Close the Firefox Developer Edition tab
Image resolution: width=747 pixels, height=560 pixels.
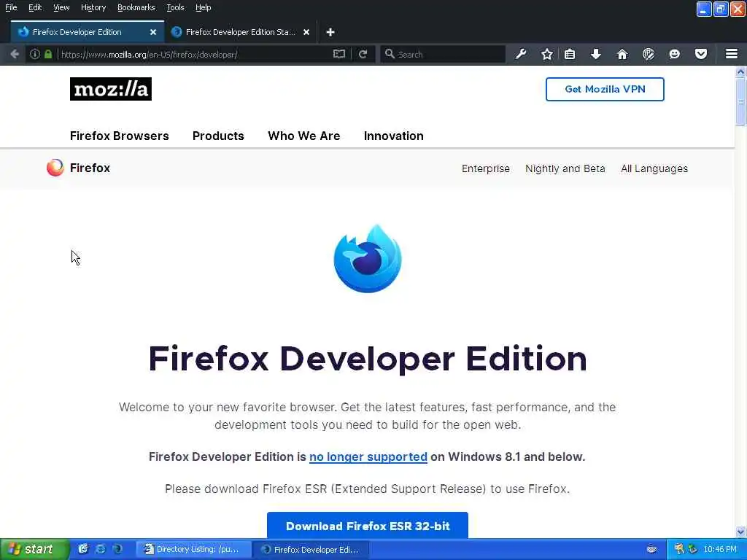[x=153, y=32]
